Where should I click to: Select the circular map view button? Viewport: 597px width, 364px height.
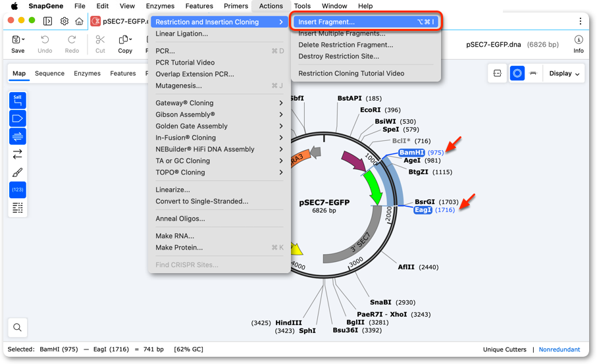click(x=517, y=73)
